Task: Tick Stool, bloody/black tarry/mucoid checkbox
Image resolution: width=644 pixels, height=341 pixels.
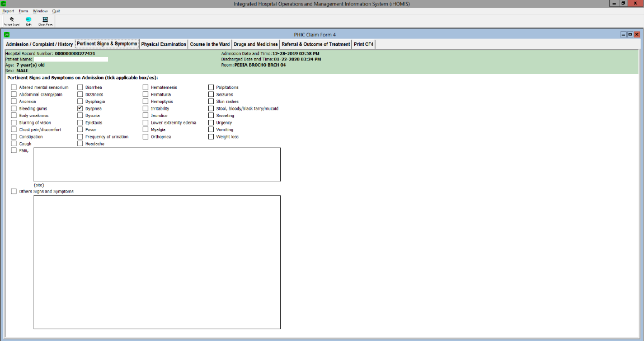Action: coord(211,109)
